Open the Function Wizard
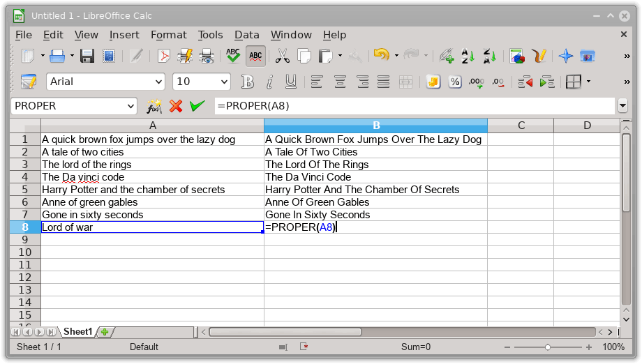The width and height of the screenshot is (642, 364). click(x=154, y=106)
